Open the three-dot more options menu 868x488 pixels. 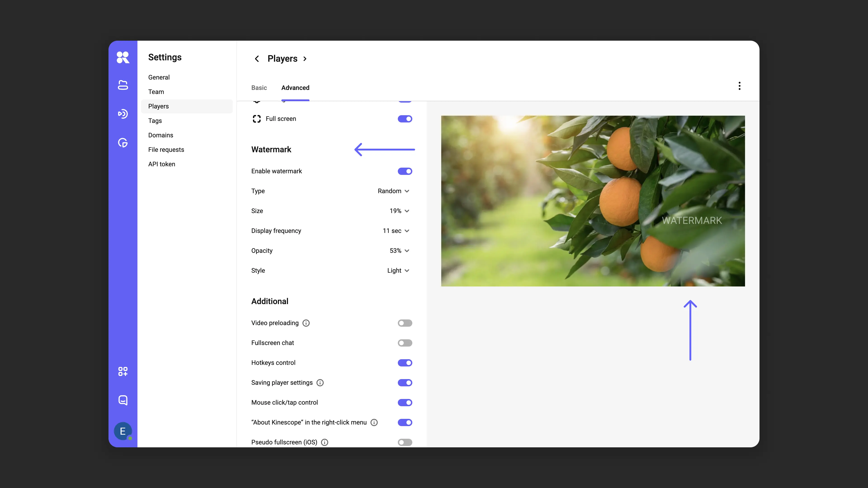(x=739, y=86)
